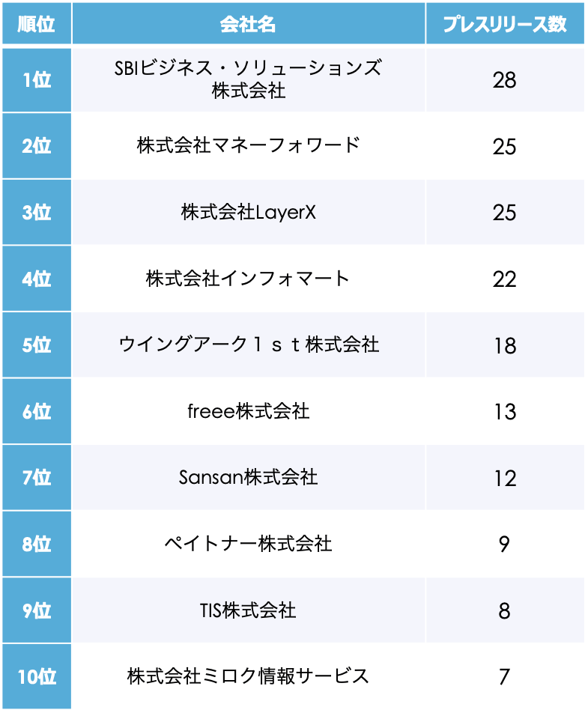Click SBIビジネス・ソリューションズ株式会社 company name
Viewport: 588px width, 713px height.
(x=248, y=79)
